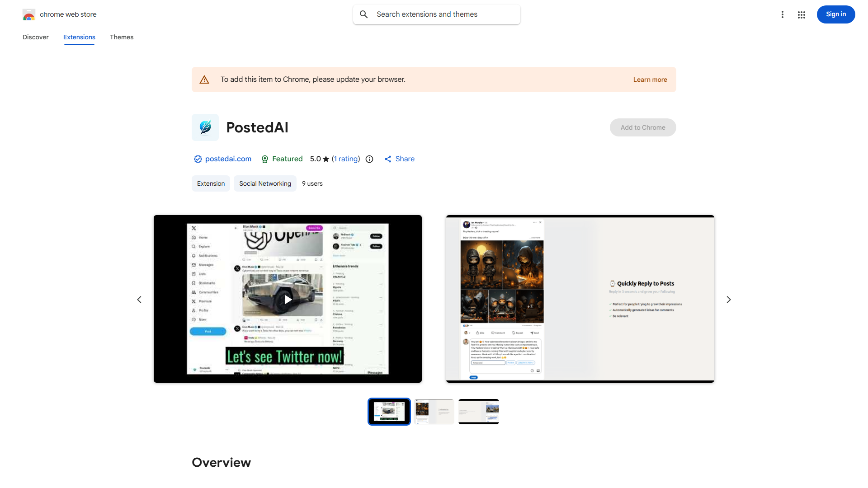This screenshot has height=488, width=868.
Task: Click the PostedAI extension logo
Action: pos(205,127)
